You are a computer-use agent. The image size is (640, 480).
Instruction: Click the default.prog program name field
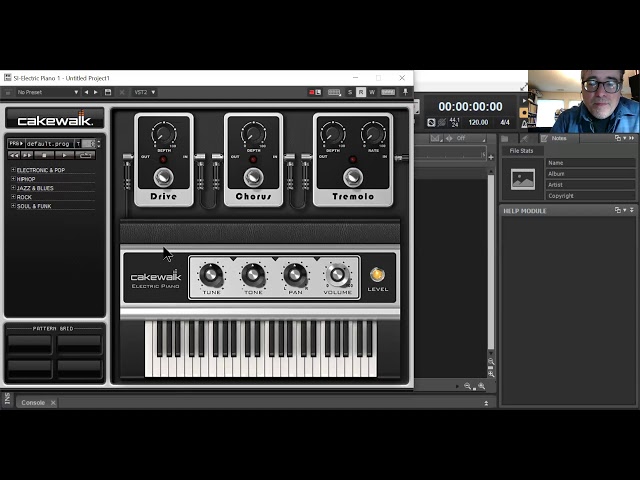click(49, 144)
